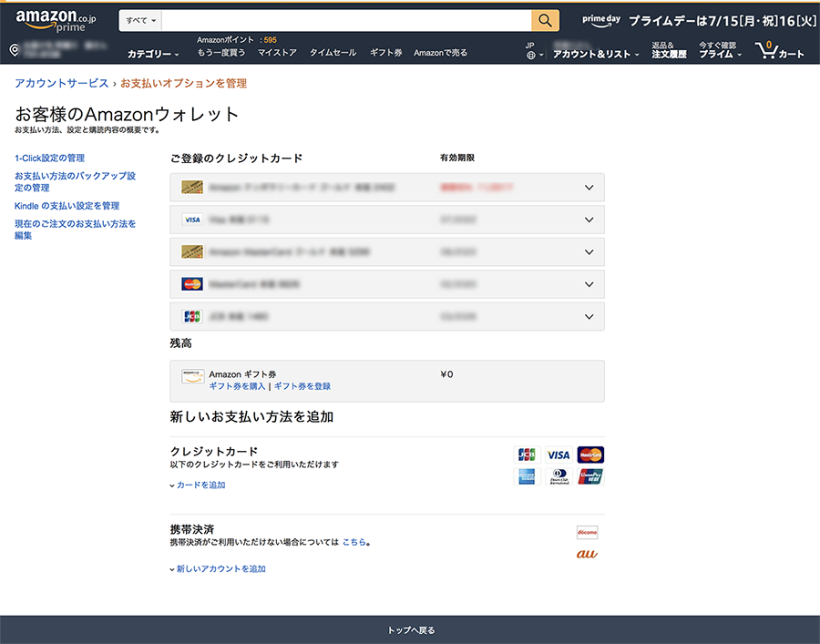The height and width of the screenshot is (644, 820).
Task: Click the MasterCard logo under accepted cards
Action: pyautogui.click(x=590, y=455)
